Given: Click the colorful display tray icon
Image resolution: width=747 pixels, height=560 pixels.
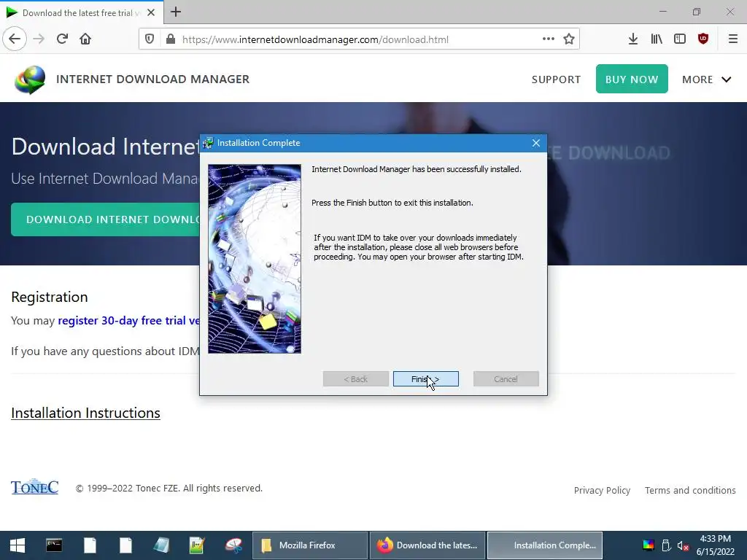Looking at the screenshot, I should 649,545.
